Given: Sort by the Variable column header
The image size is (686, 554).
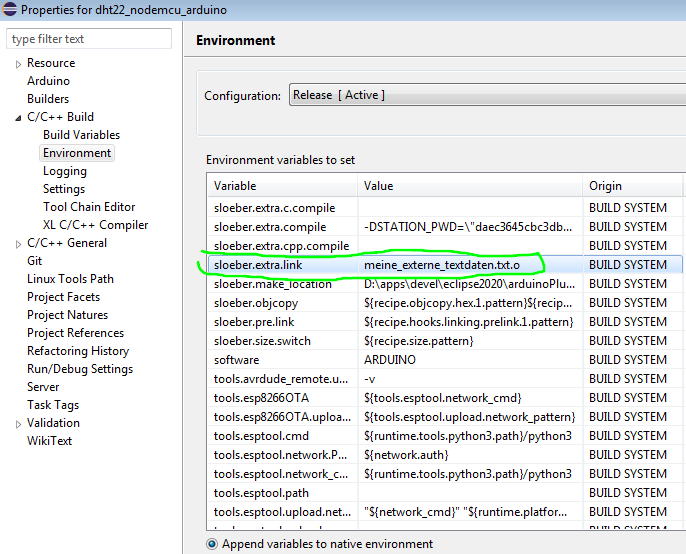Looking at the screenshot, I should click(x=282, y=186).
